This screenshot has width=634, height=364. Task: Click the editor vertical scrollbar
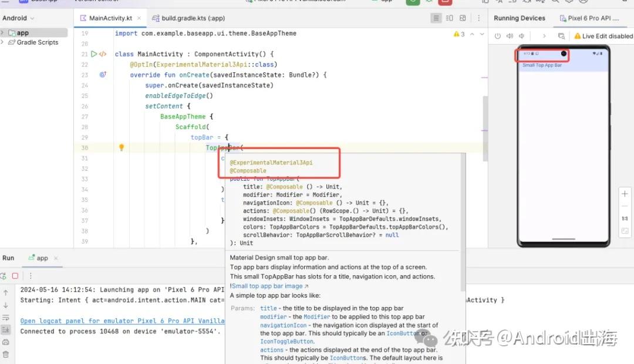coord(485,117)
